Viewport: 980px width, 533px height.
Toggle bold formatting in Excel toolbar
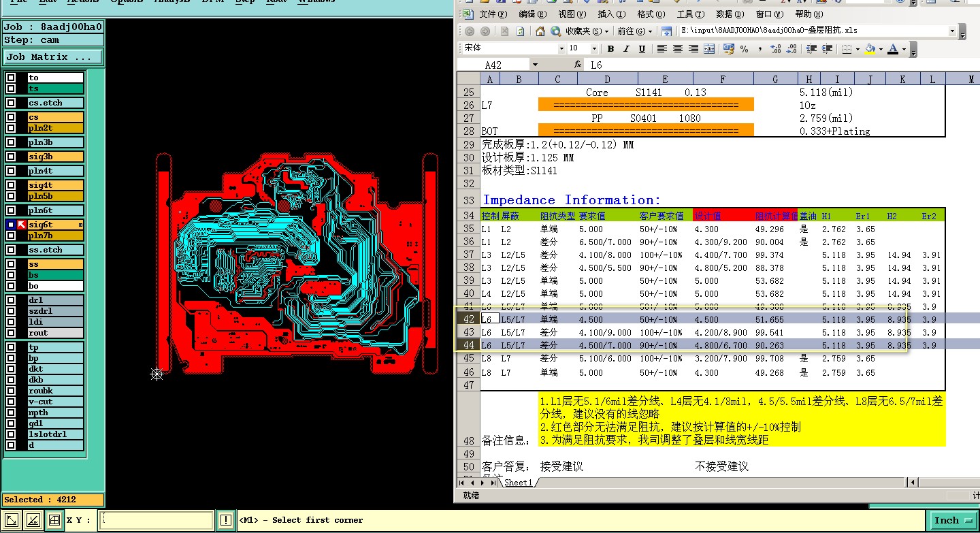pyautogui.click(x=611, y=49)
